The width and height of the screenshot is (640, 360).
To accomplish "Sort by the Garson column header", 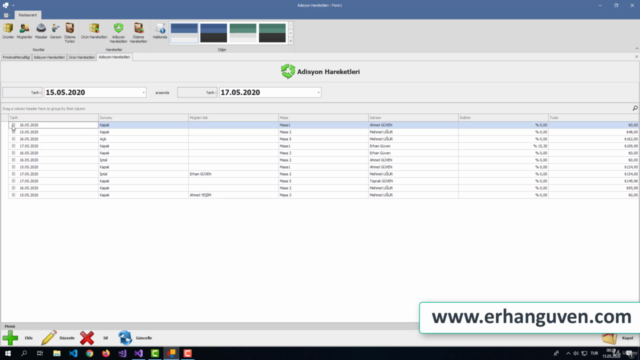I will [413, 118].
